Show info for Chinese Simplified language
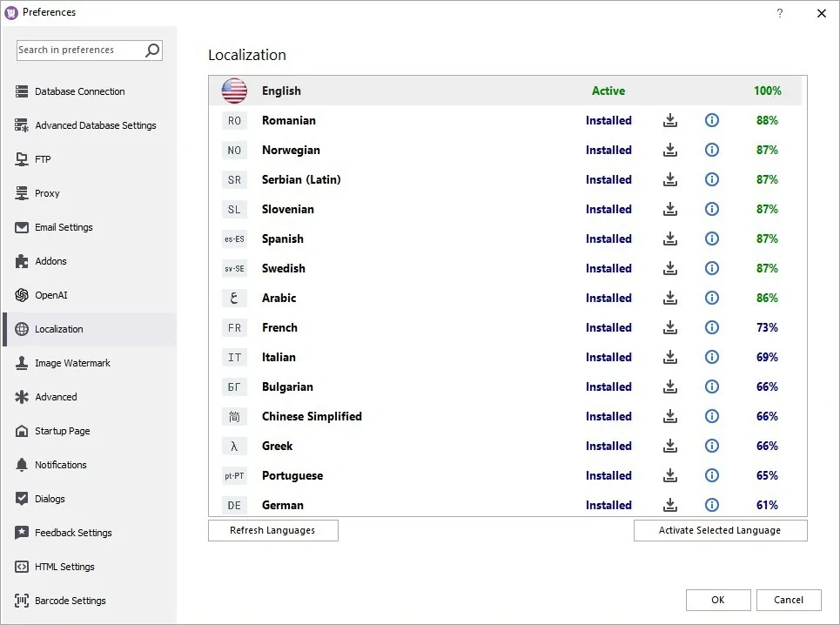This screenshot has width=840, height=625. click(x=711, y=416)
